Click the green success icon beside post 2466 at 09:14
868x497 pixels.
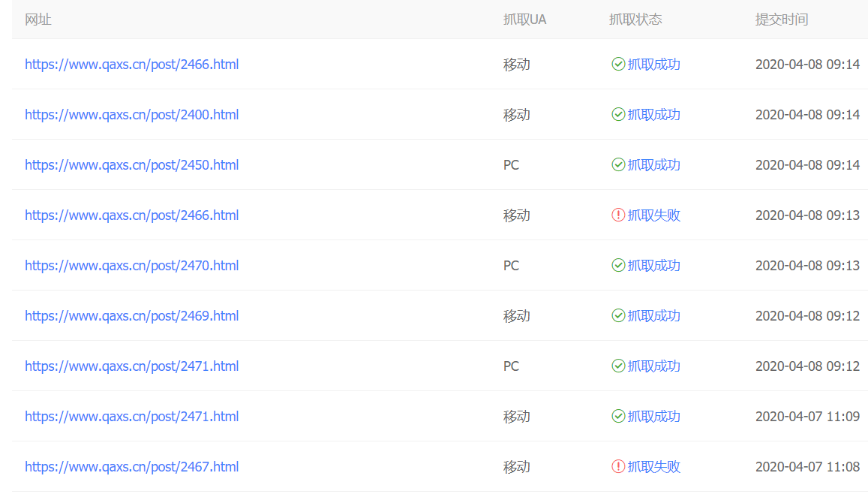pyautogui.click(x=617, y=64)
